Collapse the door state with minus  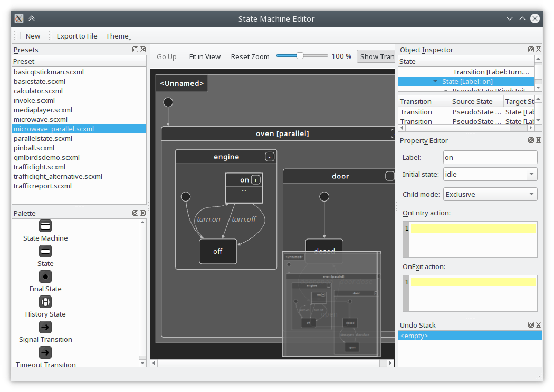pos(390,176)
